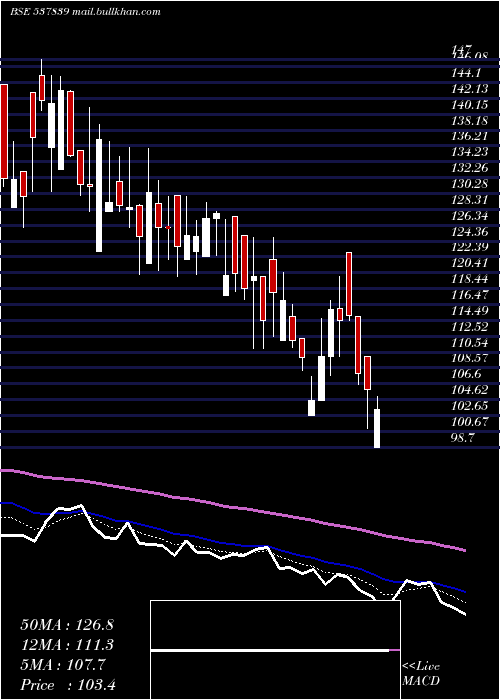Click the 128.31 price axis label
Viewport: 500px width, 700px height.
470,200
